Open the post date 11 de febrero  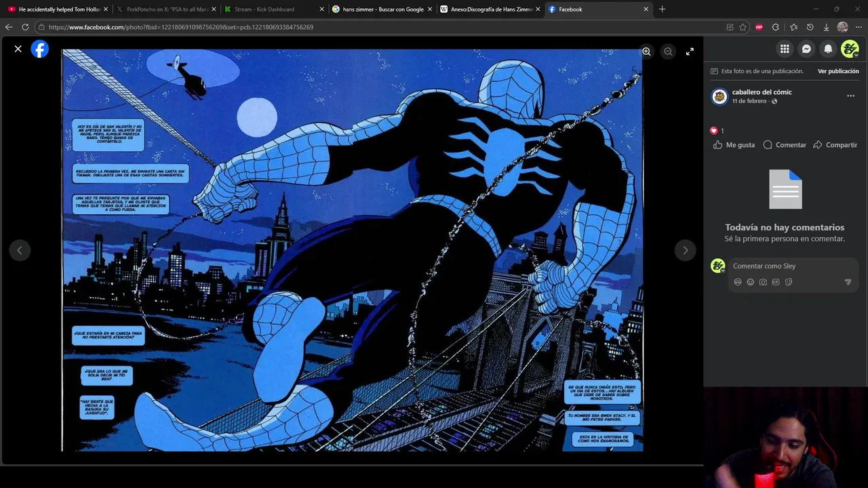[x=749, y=101]
